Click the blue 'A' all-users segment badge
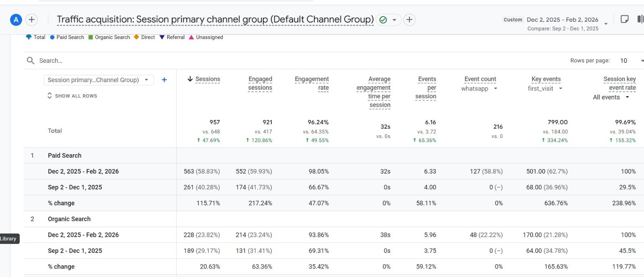Image resolution: width=644 pixels, height=277 pixels. click(x=16, y=20)
